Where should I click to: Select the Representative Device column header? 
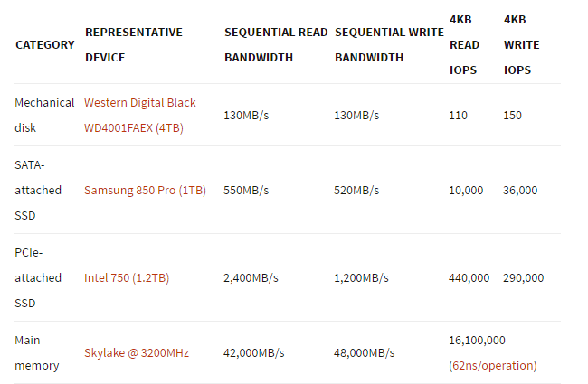(x=133, y=44)
